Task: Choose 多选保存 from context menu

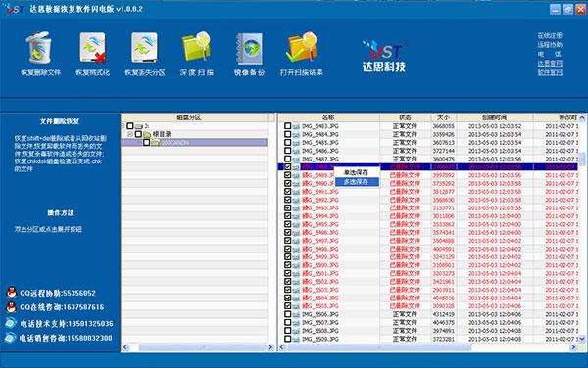Action: (357, 182)
